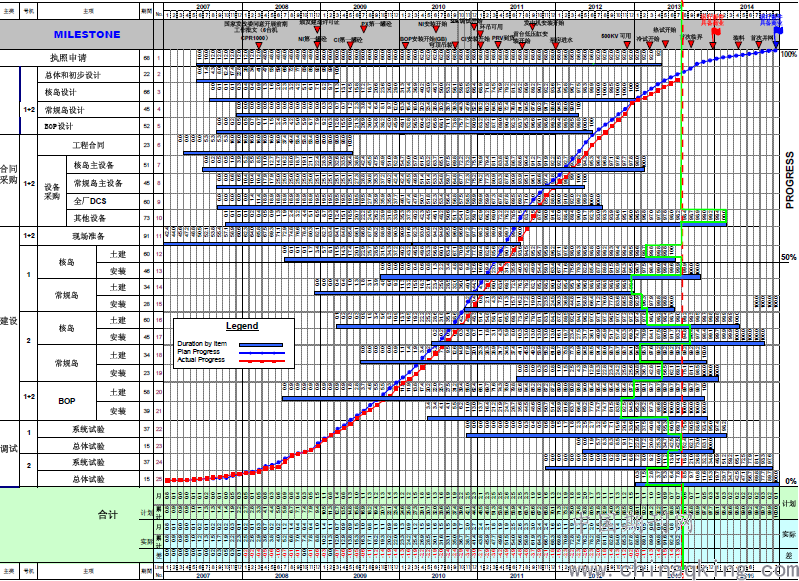Click the blue duration bar legend sample
Screen dimensions: 799x581
[261, 345]
